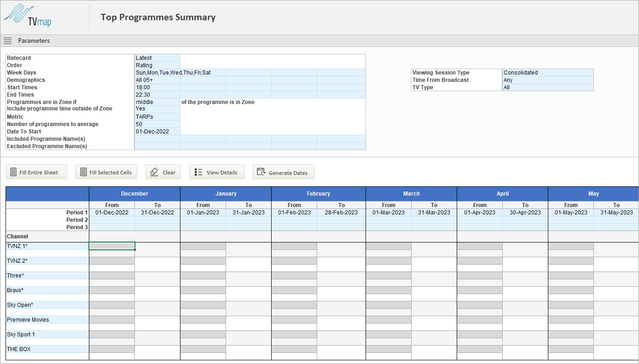The height and width of the screenshot is (364, 639).
Task: Click the Fill Selected Cells button
Action: tap(107, 172)
